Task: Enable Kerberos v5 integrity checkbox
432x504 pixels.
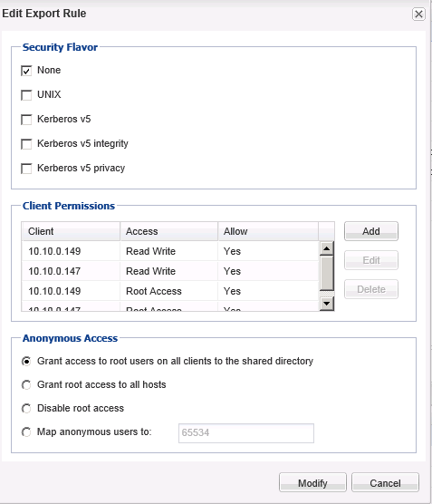Action: pos(26,144)
